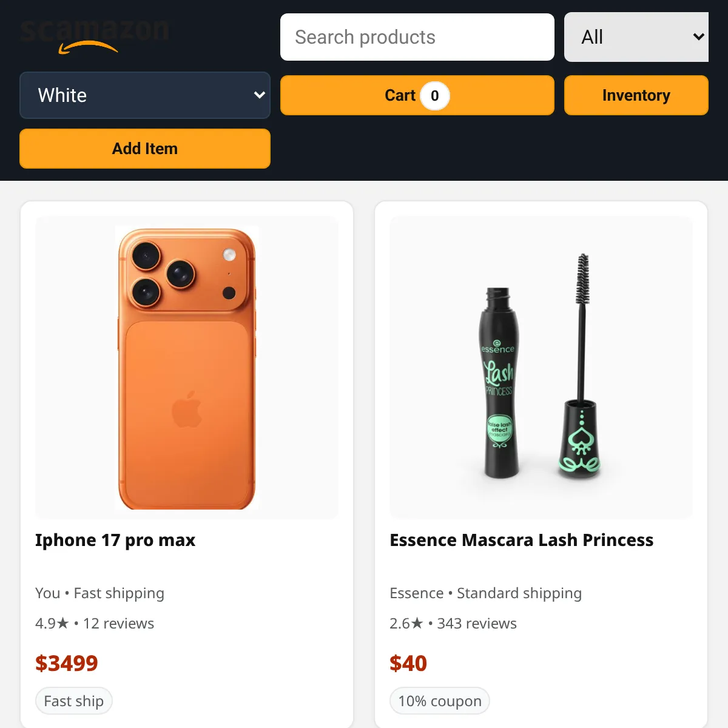The width and height of the screenshot is (728, 728).
Task: Click the 2.6 star rating on mascara
Action: tap(406, 624)
